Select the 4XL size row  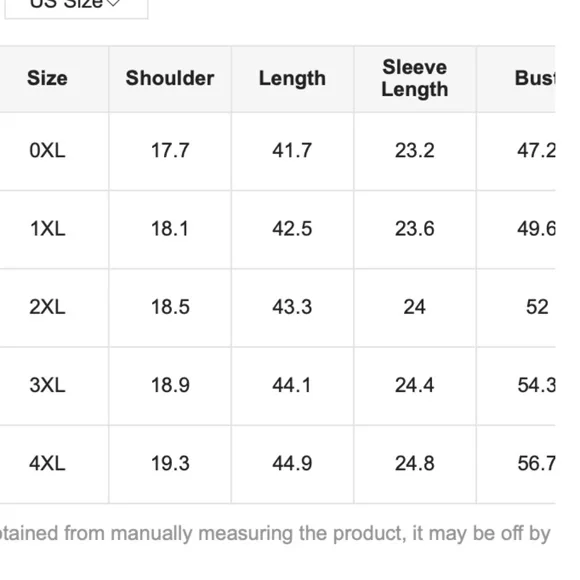[x=277, y=464]
